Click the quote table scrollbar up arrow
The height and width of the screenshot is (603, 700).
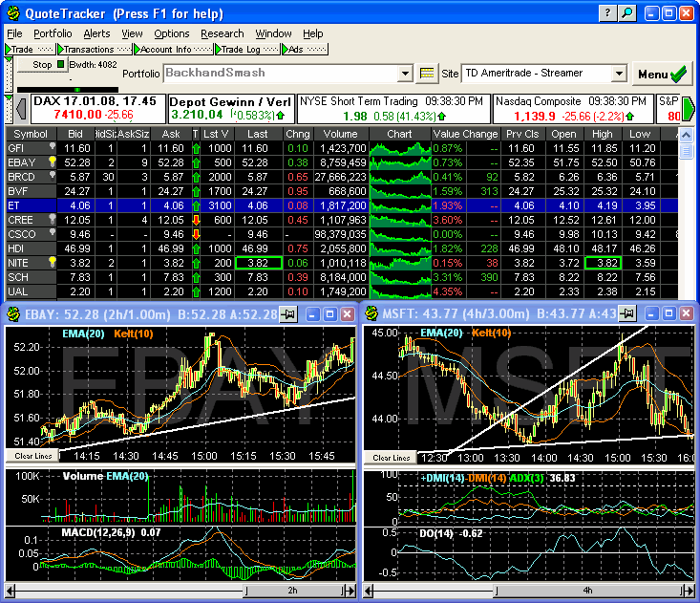click(686, 135)
